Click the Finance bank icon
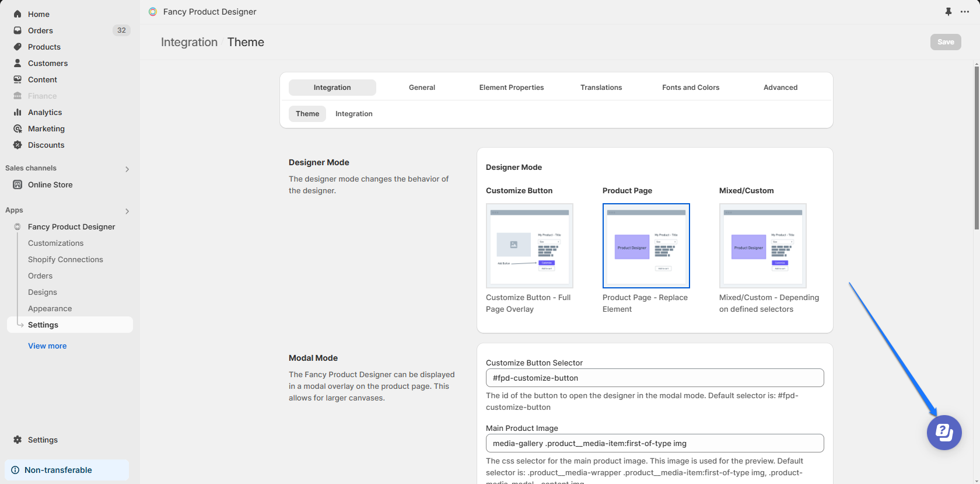The image size is (980, 484). click(17, 96)
